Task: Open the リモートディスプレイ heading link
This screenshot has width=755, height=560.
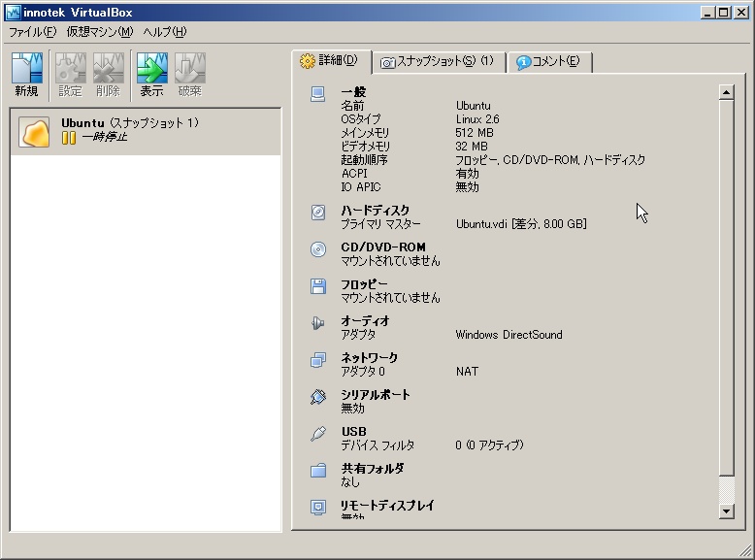Action: click(x=387, y=505)
